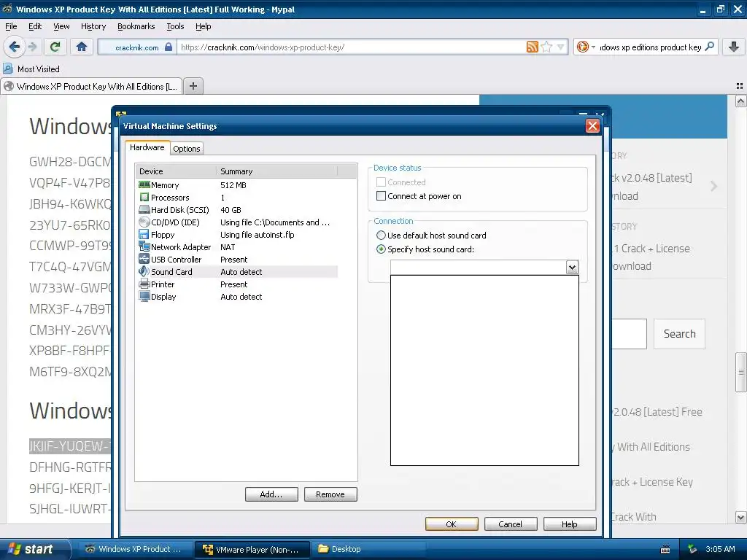Close the Virtual Machine Settings dialog

point(592,125)
